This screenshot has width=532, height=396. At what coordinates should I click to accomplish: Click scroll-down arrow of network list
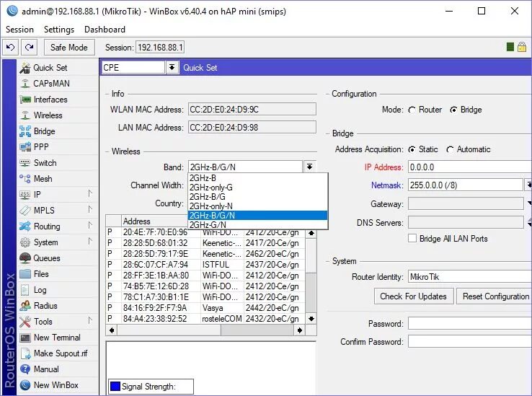click(311, 319)
